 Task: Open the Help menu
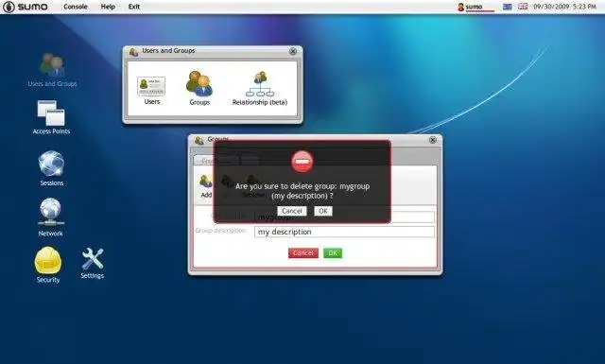[108, 7]
